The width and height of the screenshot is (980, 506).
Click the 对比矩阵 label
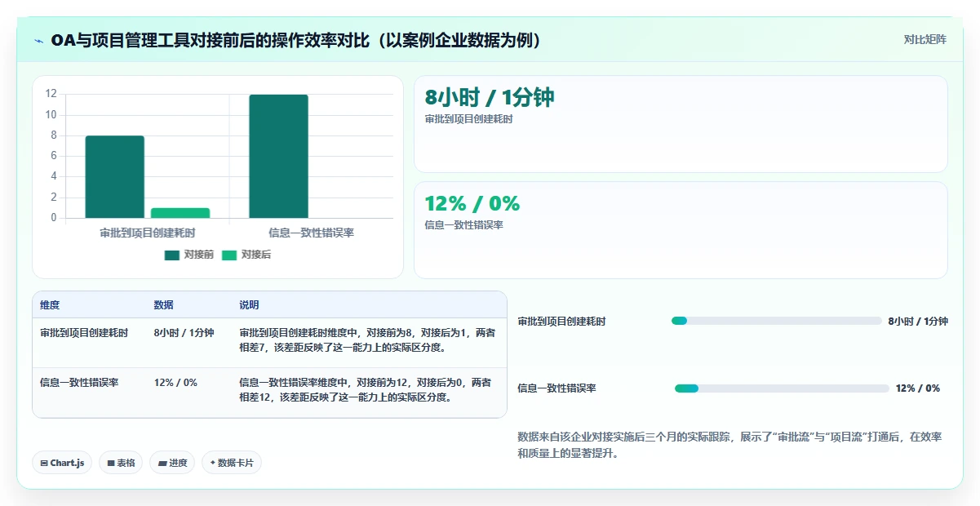click(x=925, y=39)
